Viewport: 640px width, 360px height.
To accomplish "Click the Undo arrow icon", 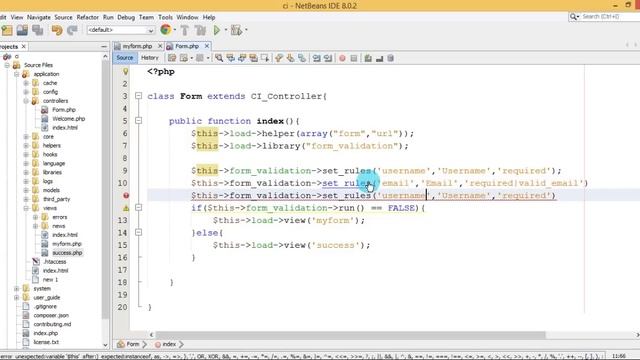I will tap(57, 30).
